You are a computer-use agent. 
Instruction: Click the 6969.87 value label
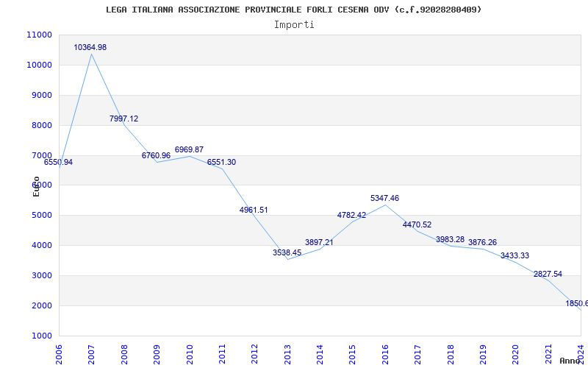(189, 149)
